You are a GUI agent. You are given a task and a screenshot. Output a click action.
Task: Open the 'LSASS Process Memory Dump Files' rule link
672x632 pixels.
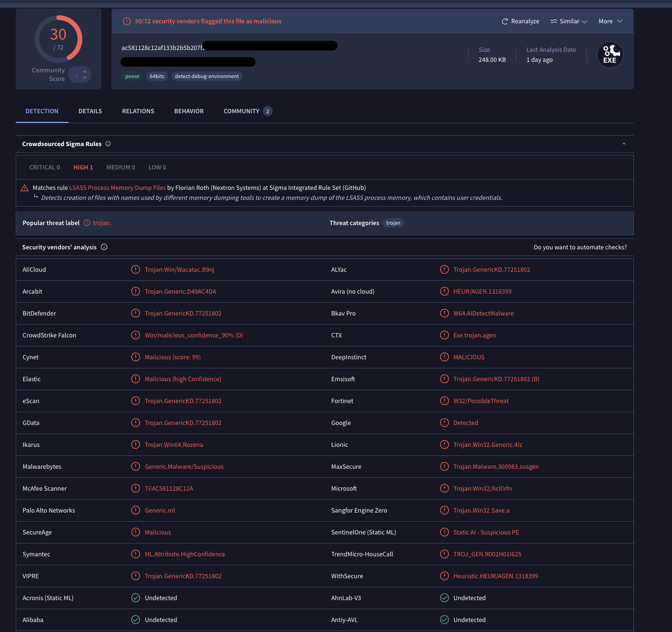click(118, 188)
